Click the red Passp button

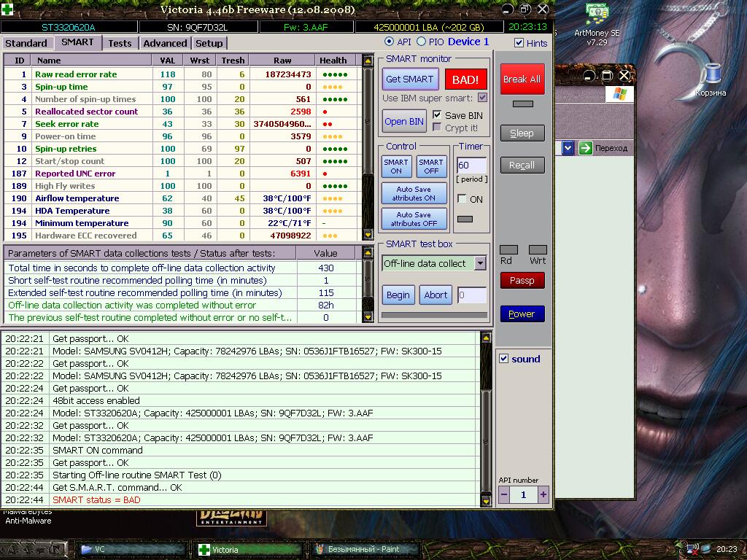(522, 281)
